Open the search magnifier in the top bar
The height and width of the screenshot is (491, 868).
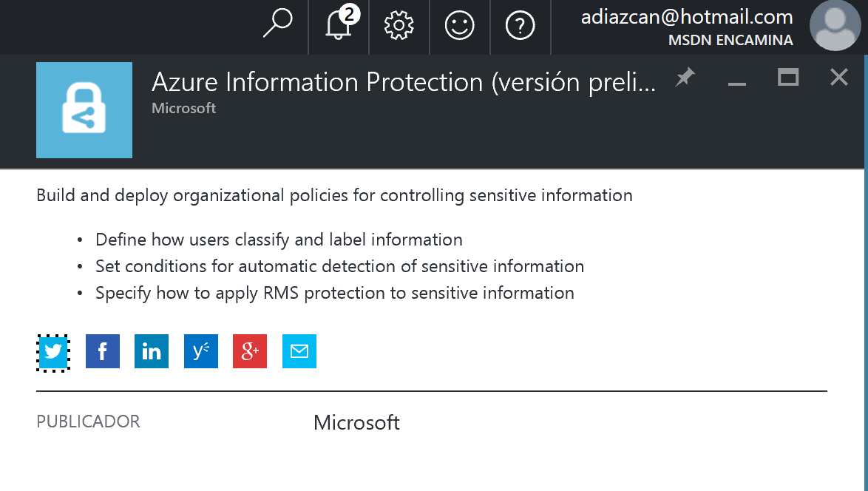click(x=277, y=24)
